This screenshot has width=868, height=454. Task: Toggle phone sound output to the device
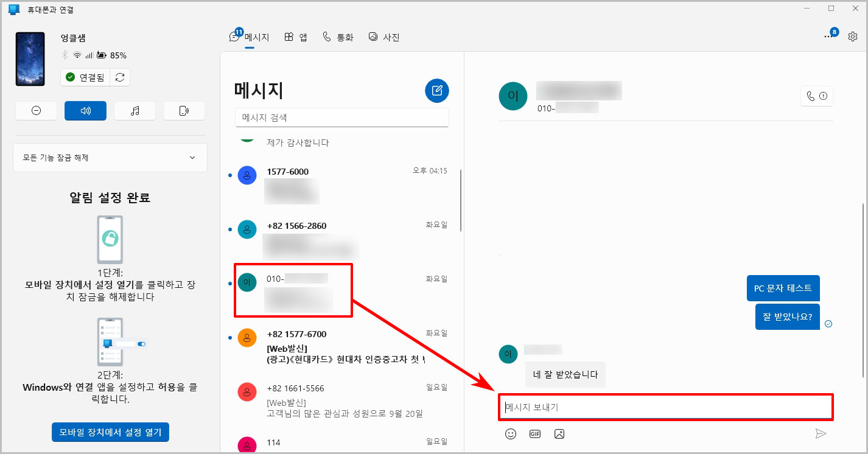184,110
